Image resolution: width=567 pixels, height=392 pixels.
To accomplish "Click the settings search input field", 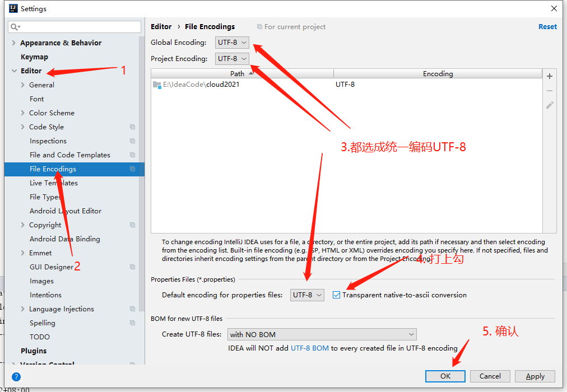I will coord(75,27).
